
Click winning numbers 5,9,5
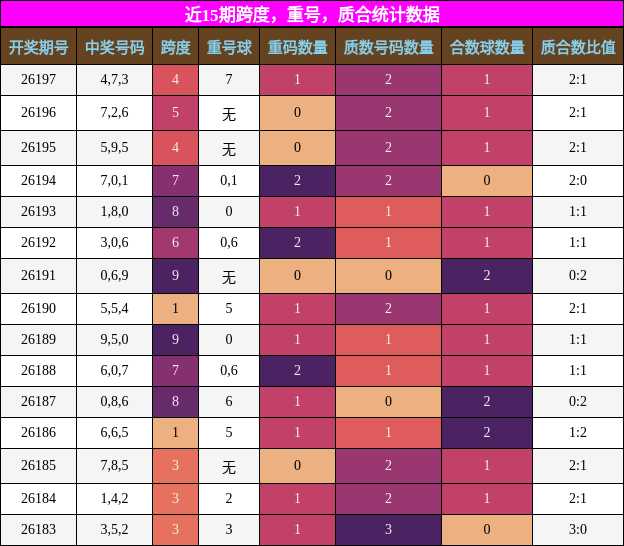pos(115,148)
